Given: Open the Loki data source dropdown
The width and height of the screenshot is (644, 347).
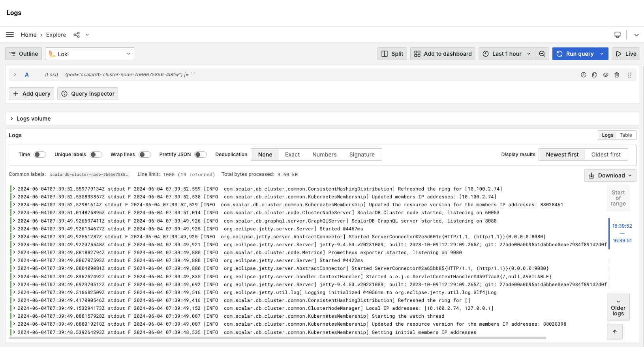Looking at the screenshot, I should tap(90, 54).
